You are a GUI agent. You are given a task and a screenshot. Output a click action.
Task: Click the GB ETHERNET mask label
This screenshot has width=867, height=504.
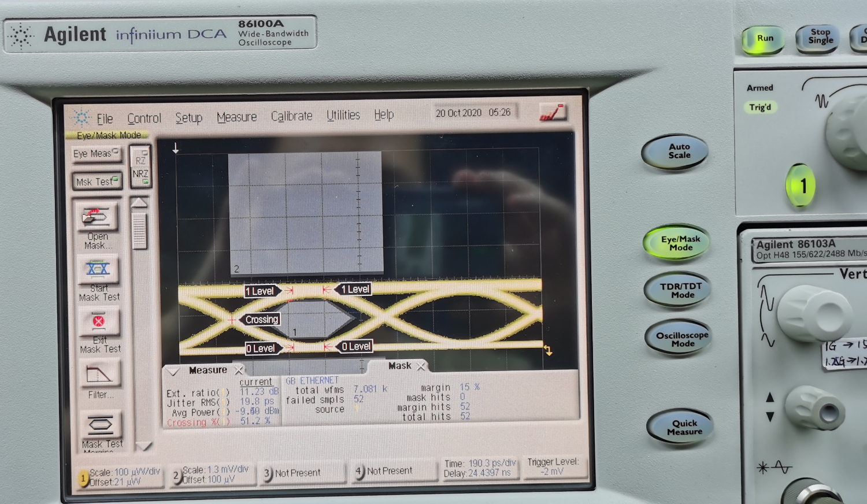(x=312, y=380)
